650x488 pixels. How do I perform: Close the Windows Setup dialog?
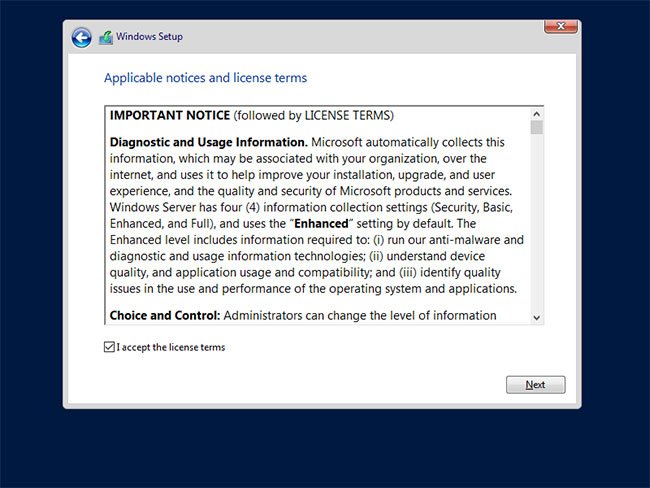560,27
